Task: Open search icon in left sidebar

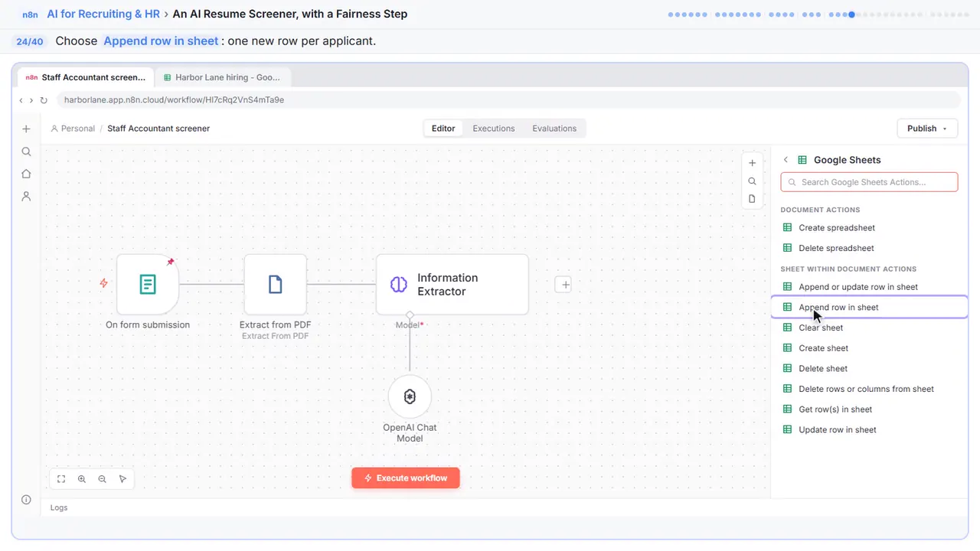Action: pos(26,152)
